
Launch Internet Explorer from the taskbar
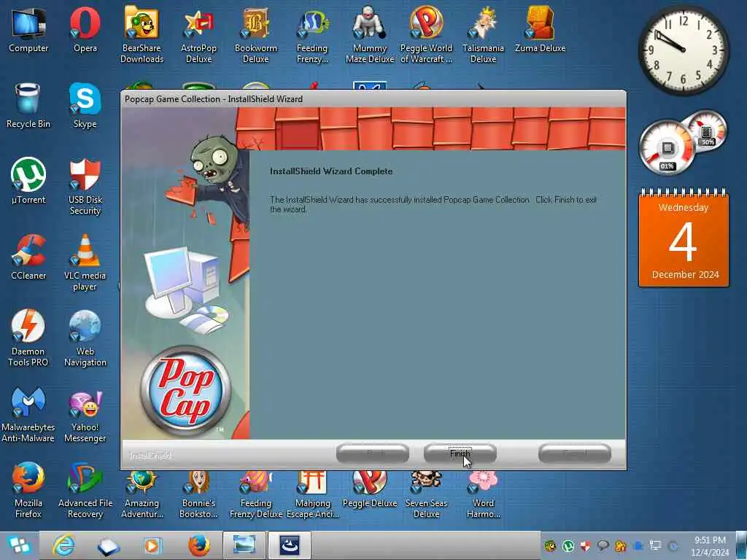pyautogui.click(x=63, y=545)
